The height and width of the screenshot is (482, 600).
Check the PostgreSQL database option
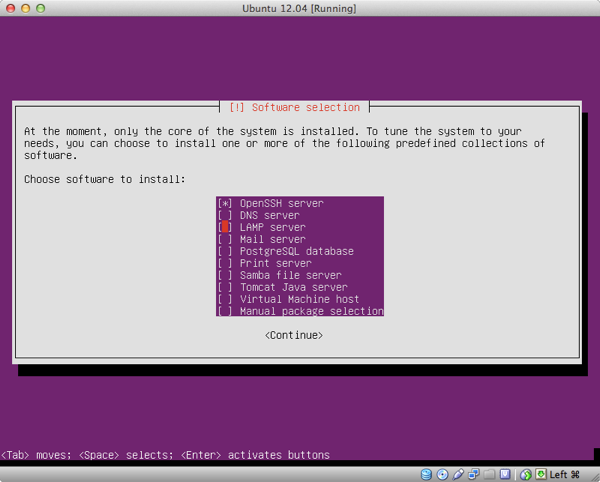pos(224,252)
